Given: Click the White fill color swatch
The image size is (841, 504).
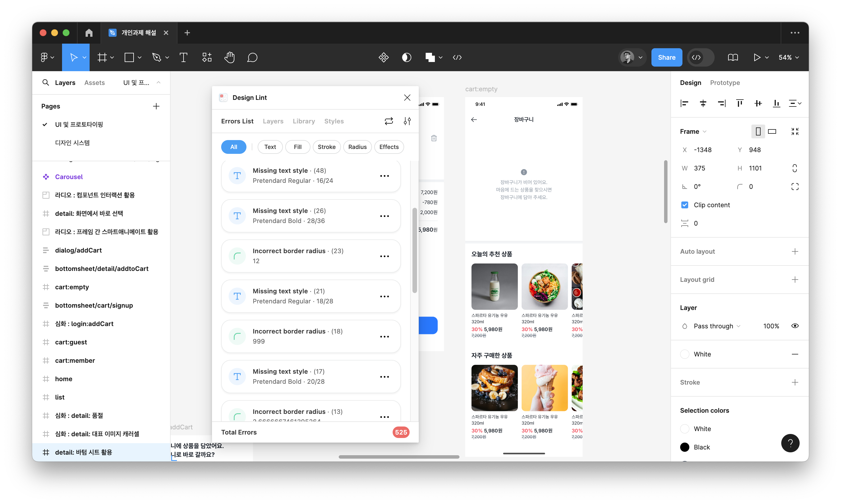Looking at the screenshot, I should point(685,354).
